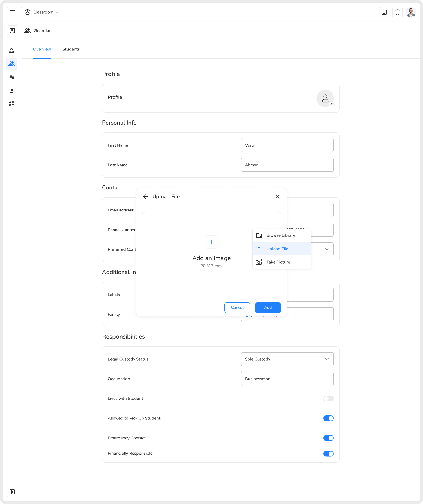
Task: Open the hamburger menu
Action: (12, 12)
